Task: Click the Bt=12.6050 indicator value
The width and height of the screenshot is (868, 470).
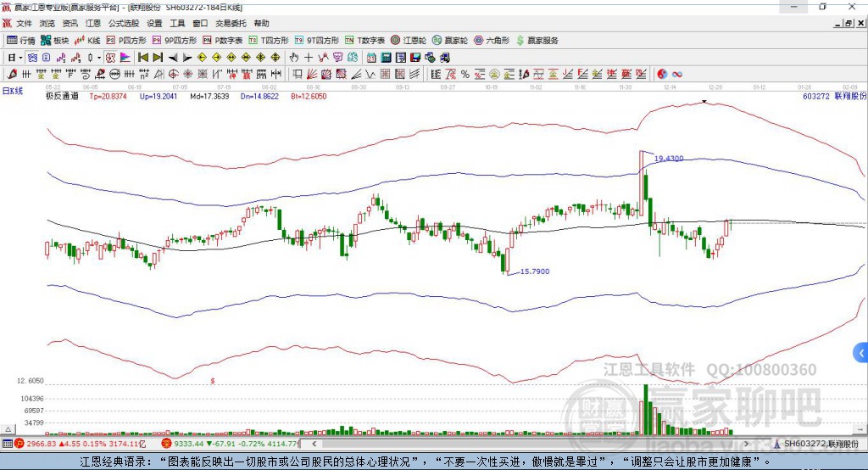Action: (309, 96)
